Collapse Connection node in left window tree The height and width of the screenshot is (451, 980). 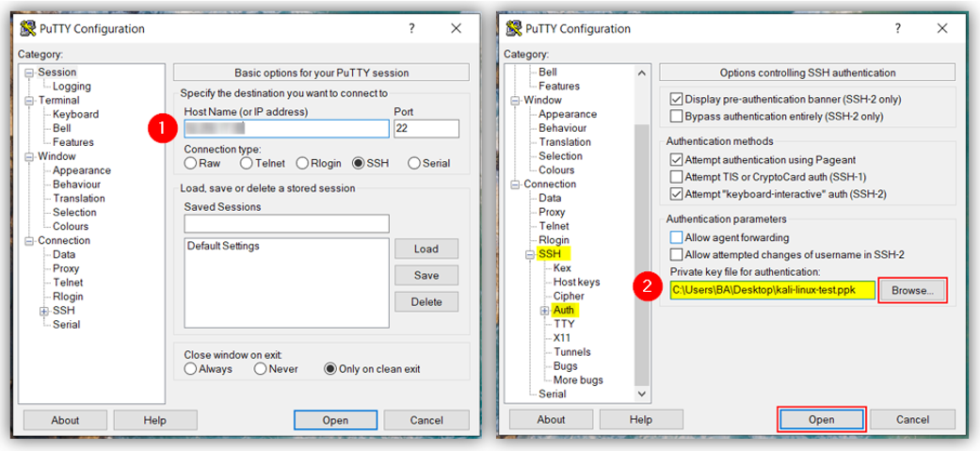coord(29,241)
